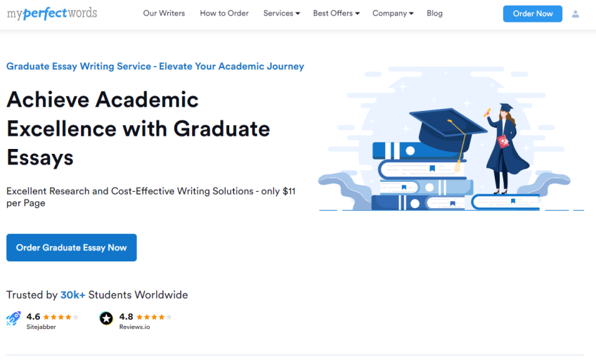
Task: Click the Reviews.io star rating
Action: [x=155, y=317]
